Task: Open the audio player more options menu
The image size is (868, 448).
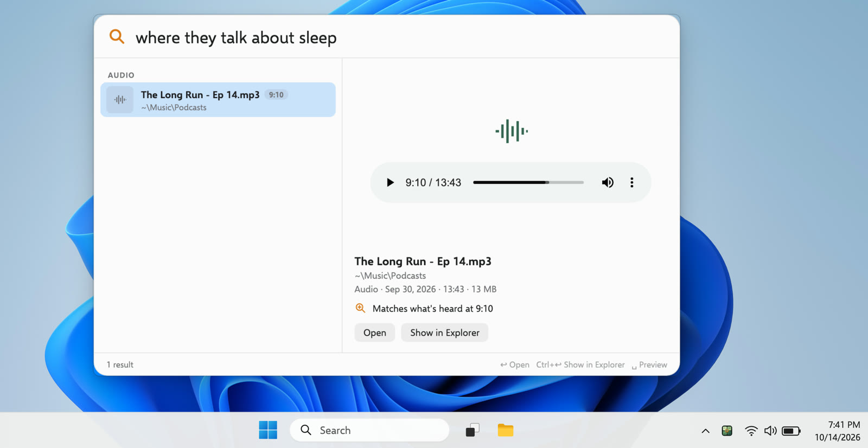Action: (x=632, y=183)
